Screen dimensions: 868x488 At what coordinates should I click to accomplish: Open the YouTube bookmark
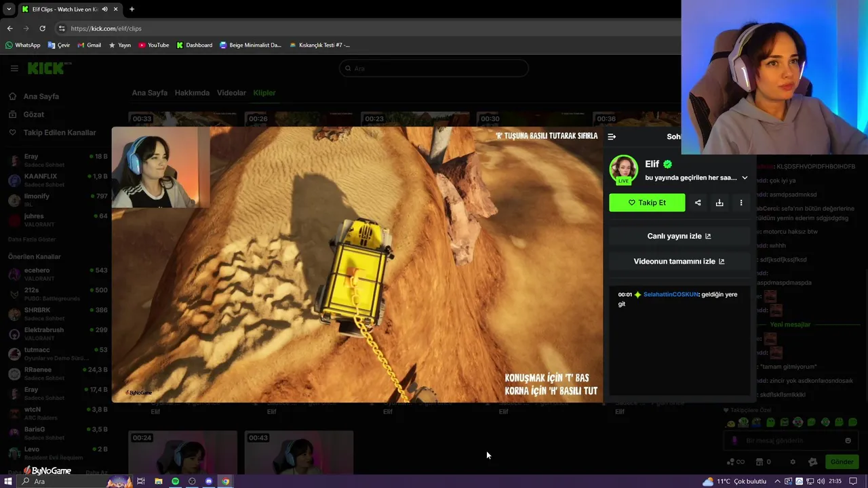coord(153,45)
